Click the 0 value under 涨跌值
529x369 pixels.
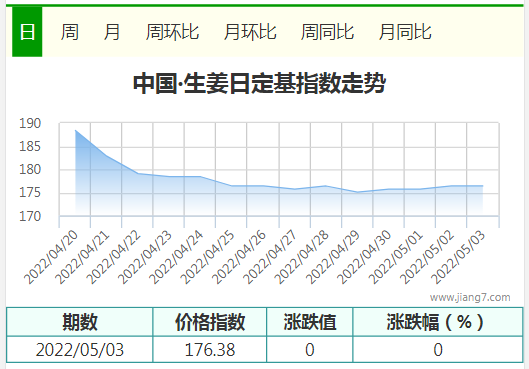pyautogui.click(x=310, y=350)
